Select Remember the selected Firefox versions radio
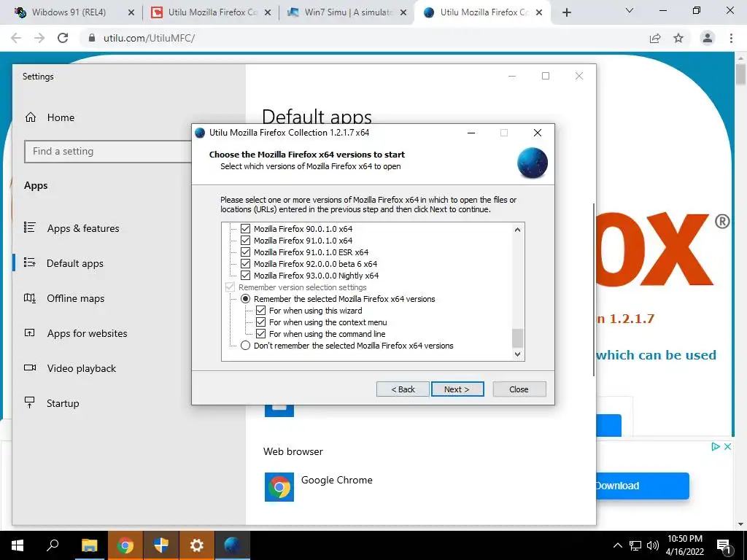747x560 pixels. pyautogui.click(x=245, y=299)
